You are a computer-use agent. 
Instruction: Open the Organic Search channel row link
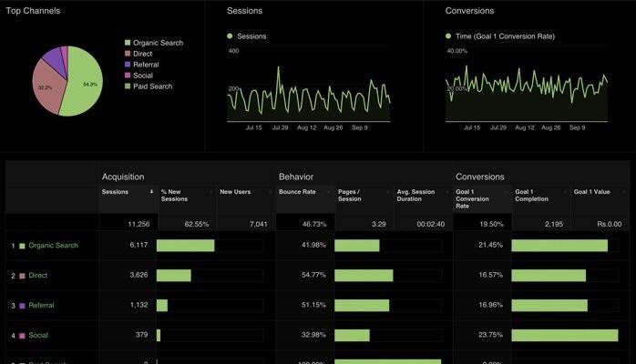click(53, 246)
